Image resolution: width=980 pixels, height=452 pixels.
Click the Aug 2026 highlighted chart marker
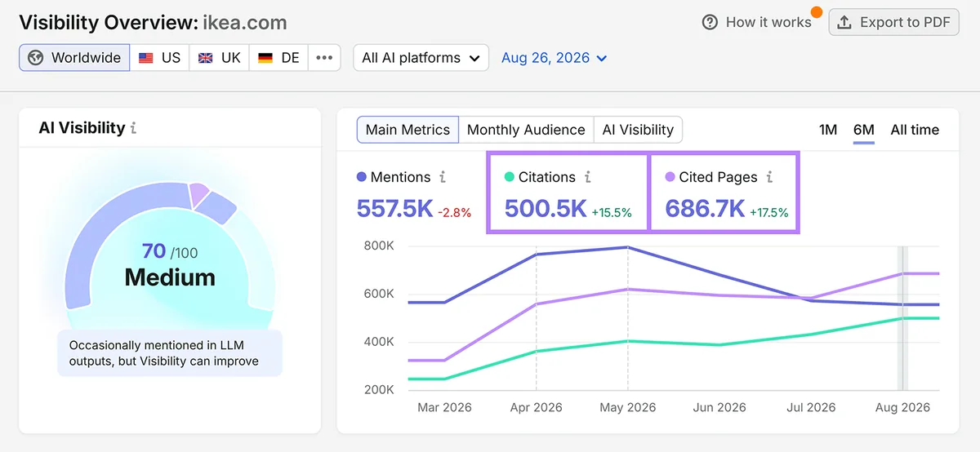click(902, 318)
